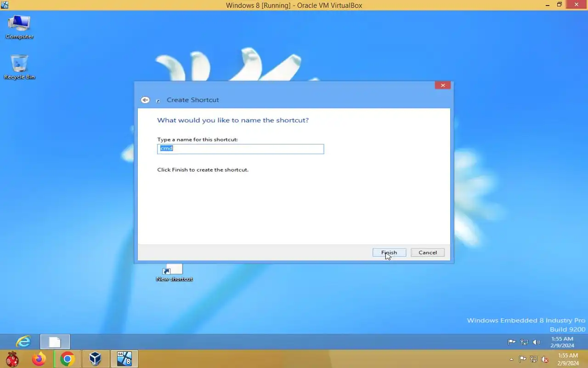Image resolution: width=588 pixels, height=368 pixels.
Task: Close the Create Shortcut dialog with red X
Action: tap(442, 86)
